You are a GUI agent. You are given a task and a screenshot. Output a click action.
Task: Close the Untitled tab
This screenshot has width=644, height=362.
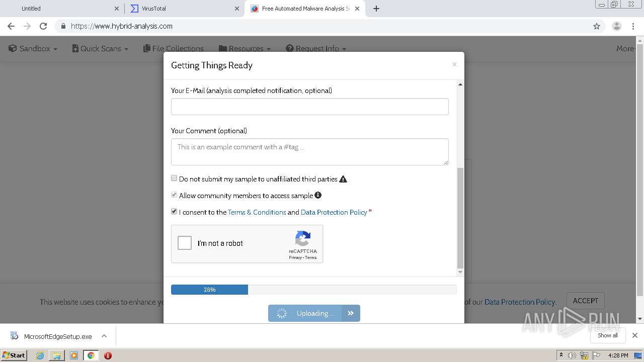click(x=117, y=9)
